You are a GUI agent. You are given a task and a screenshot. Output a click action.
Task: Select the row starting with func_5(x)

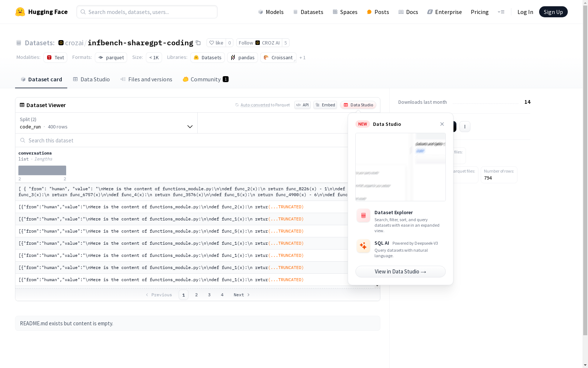(x=182, y=231)
